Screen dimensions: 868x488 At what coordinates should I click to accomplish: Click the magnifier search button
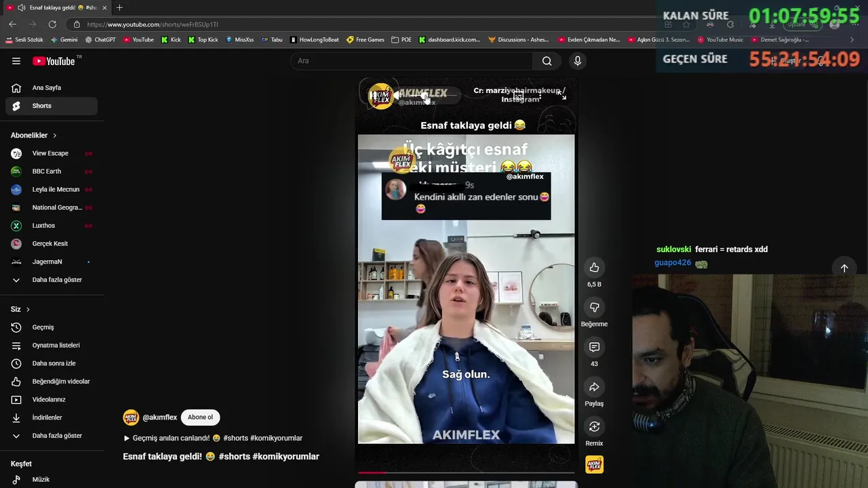click(x=547, y=61)
